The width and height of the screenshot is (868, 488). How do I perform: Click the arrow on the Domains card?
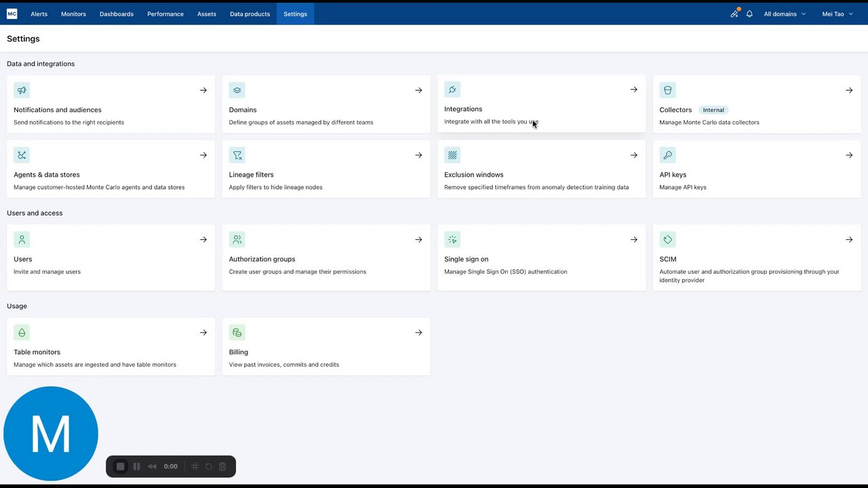pos(418,90)
